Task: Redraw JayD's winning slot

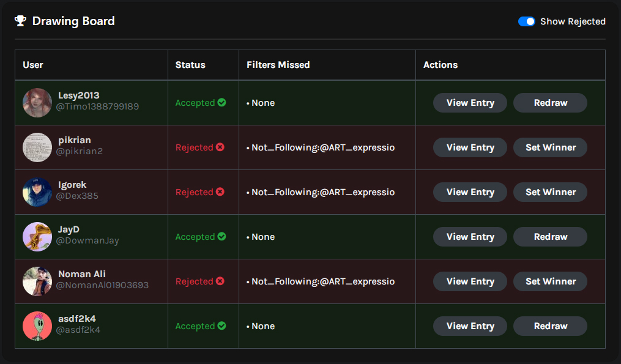Action: 550,237
